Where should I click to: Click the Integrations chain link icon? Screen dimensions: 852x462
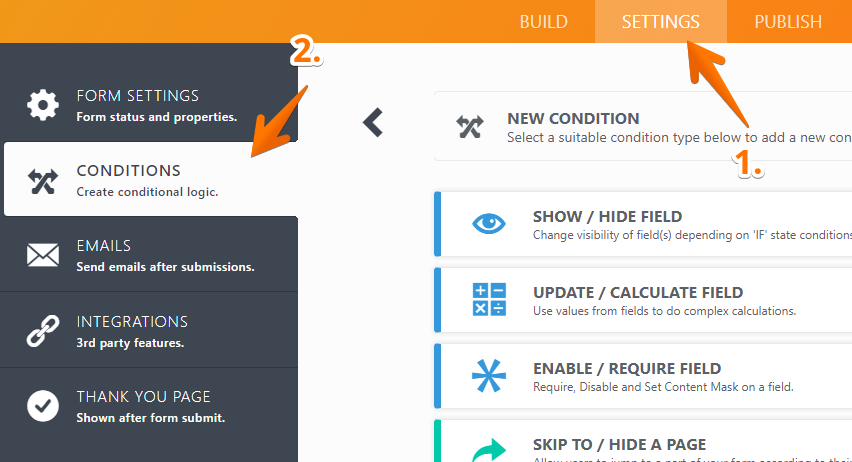point(42,331)
